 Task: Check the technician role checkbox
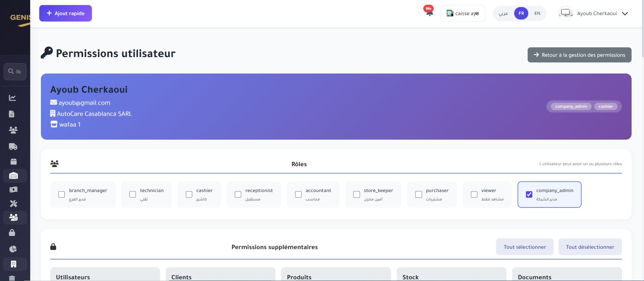[x=132, y=194]
